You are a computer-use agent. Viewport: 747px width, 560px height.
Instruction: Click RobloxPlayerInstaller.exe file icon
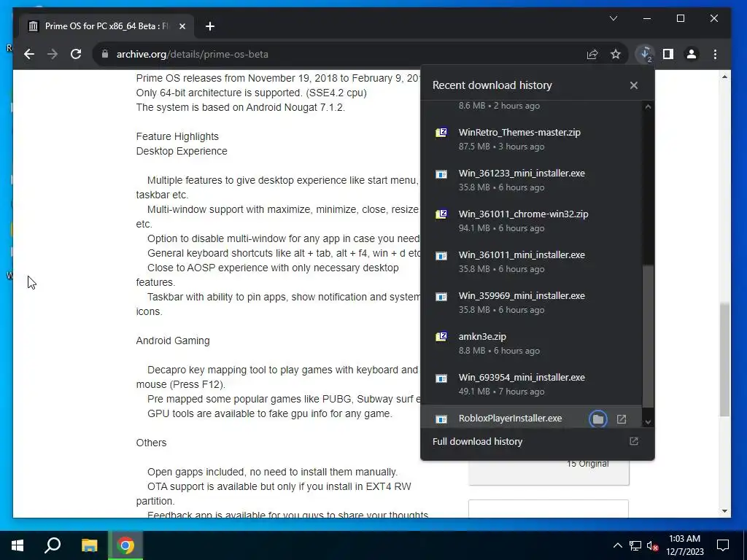click(441, 419)
